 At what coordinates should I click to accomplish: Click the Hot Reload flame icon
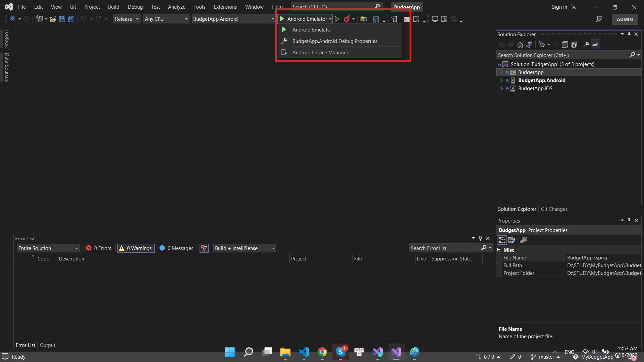[x=347, y=19]
